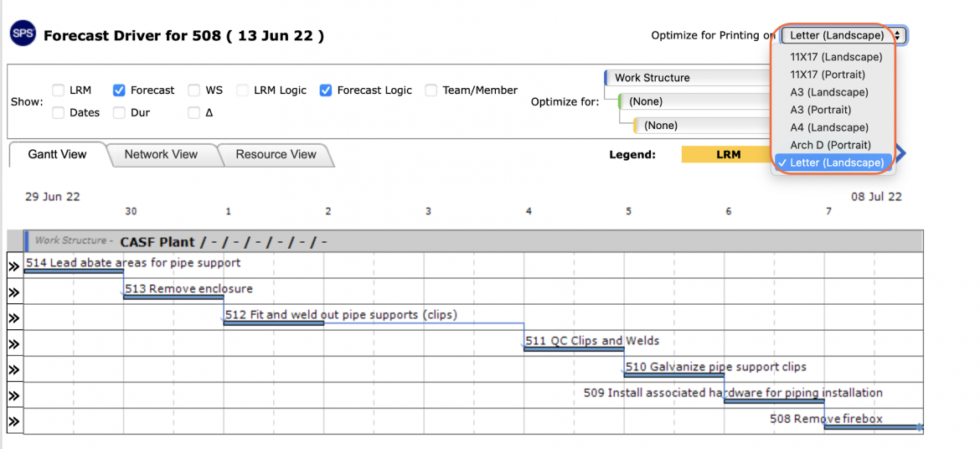The image size is (980, 449).
Task: Open the third-level (None) optimize dropdown
Action: tap(703, 125)
